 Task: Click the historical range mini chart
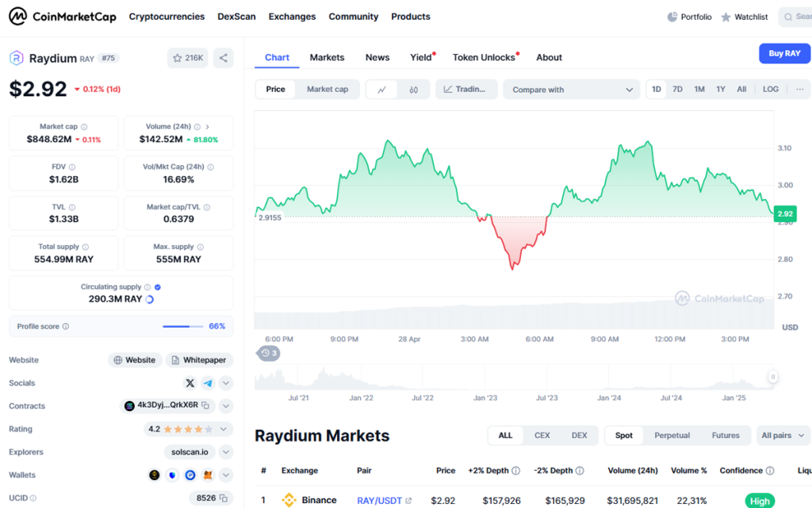coord(514,377)
